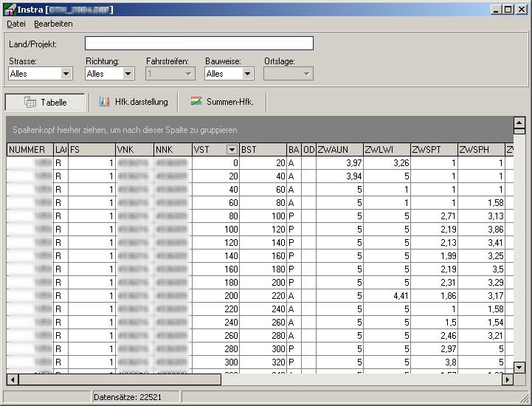The image size is (532, 406).
Task: Sort by NUMMER column header
Action: point(30,150)
